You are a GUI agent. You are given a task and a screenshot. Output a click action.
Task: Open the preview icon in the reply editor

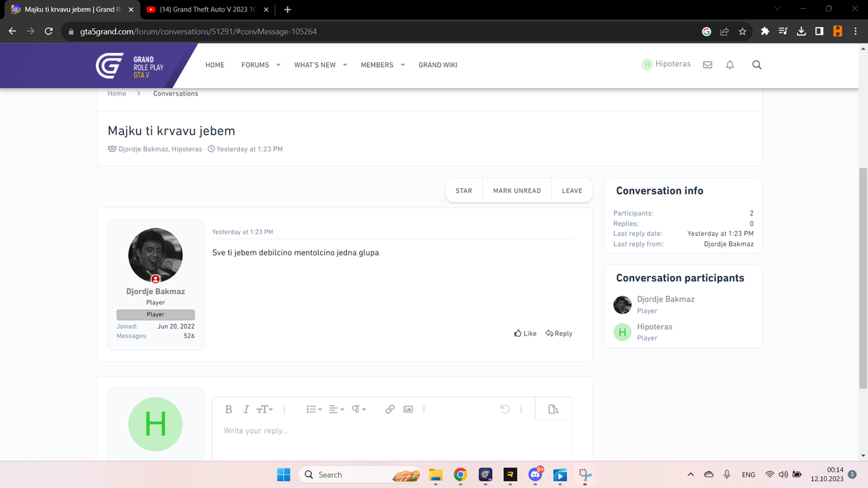[553, 409]
